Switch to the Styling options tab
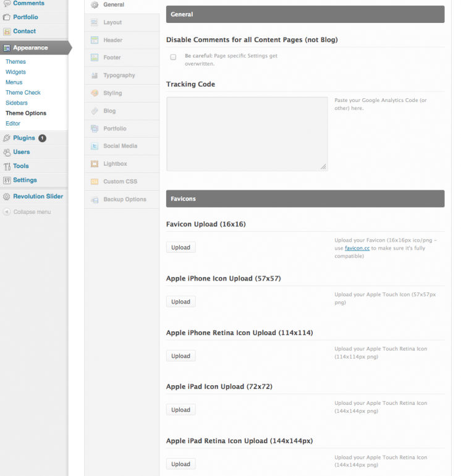 [x=122, y=93]
